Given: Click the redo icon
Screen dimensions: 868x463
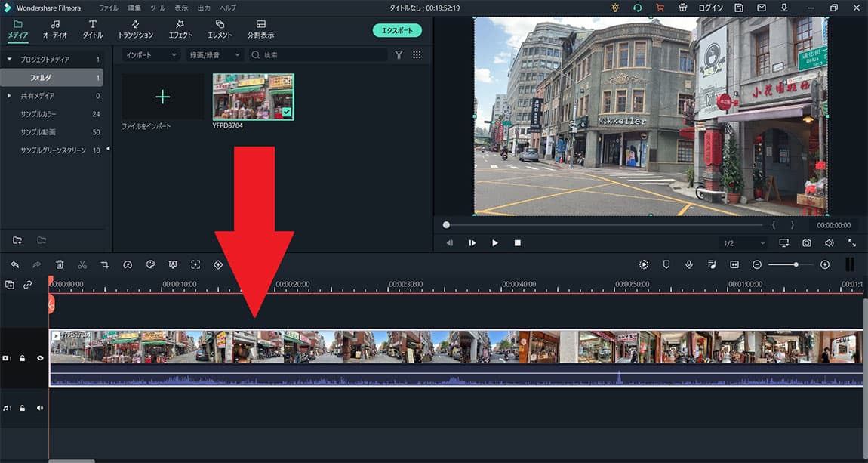Looking at the screenshot, I should tap(36, 264).
